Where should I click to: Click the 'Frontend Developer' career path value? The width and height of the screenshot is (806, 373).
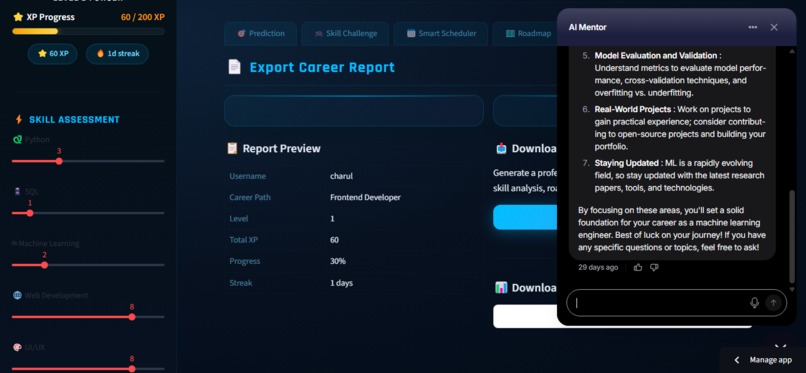365,197
